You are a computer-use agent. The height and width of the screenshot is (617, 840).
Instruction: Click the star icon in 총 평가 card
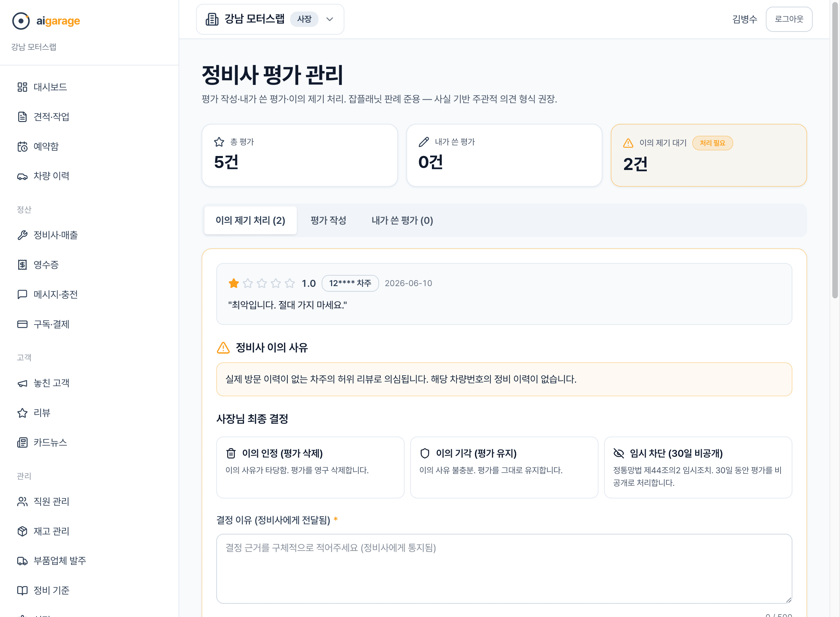coord(219,142)
